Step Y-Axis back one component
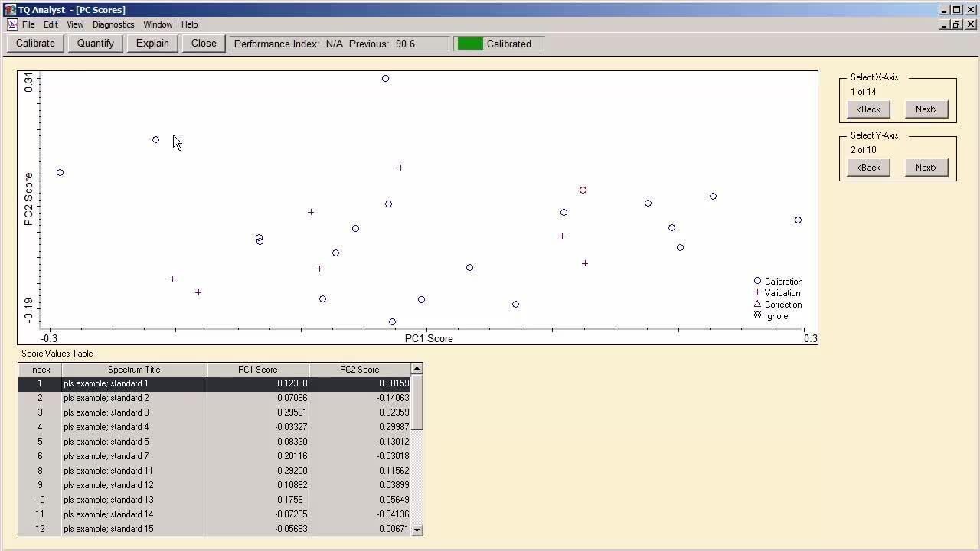This screenshot has height=551, width=980. click(868, 168)
